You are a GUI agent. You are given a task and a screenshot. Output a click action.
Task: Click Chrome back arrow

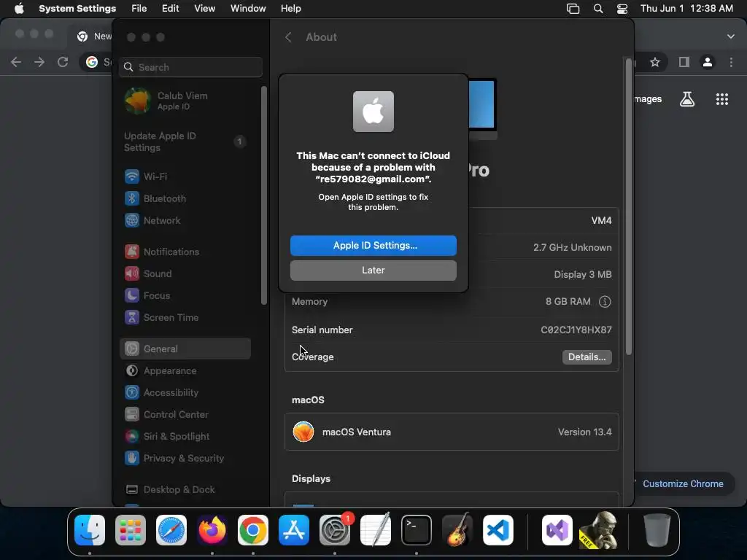pos(16,62)
